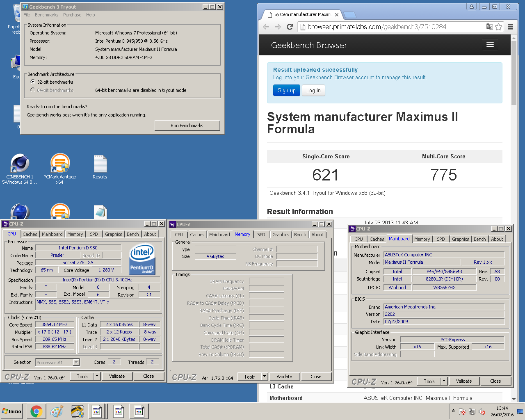Open the Help menu in Geekbench
The image size is (525, 420).
pos(90,15)
